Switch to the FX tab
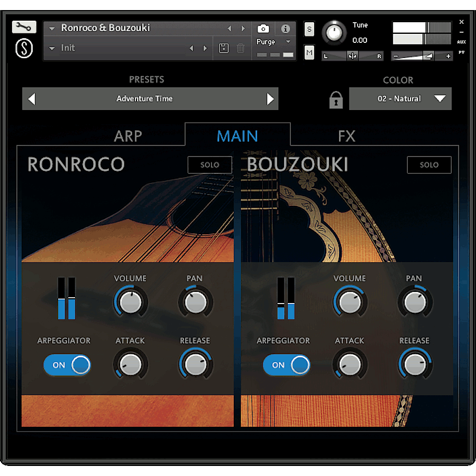 (x=346, y=136)
